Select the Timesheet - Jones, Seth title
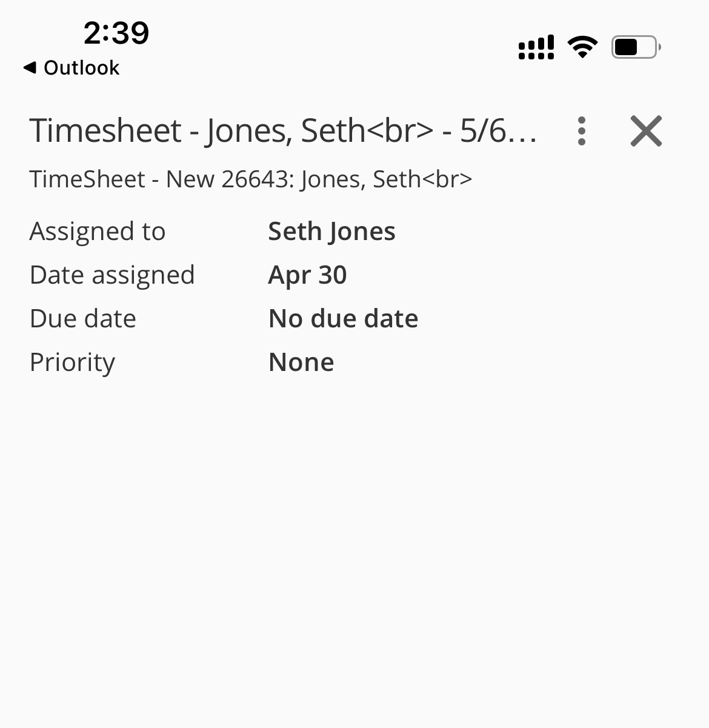Screen dimensions: 709x728 click(230, 131)
